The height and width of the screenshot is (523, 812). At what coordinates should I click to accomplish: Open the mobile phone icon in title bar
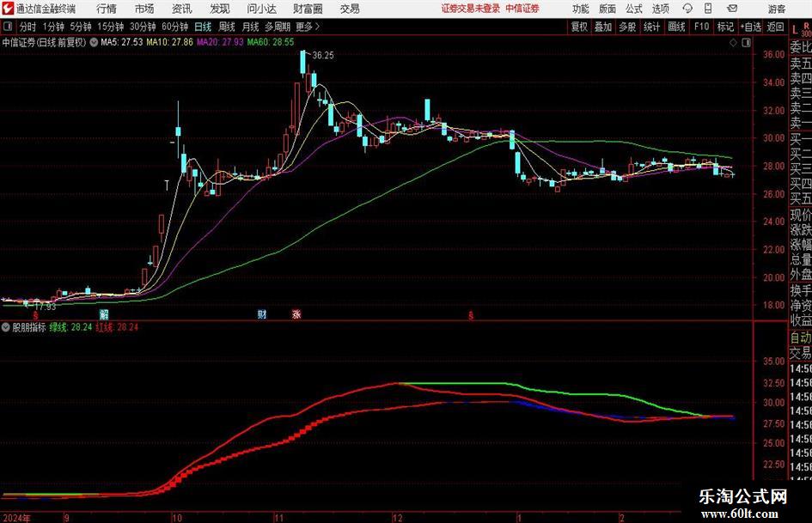point(708,9)
